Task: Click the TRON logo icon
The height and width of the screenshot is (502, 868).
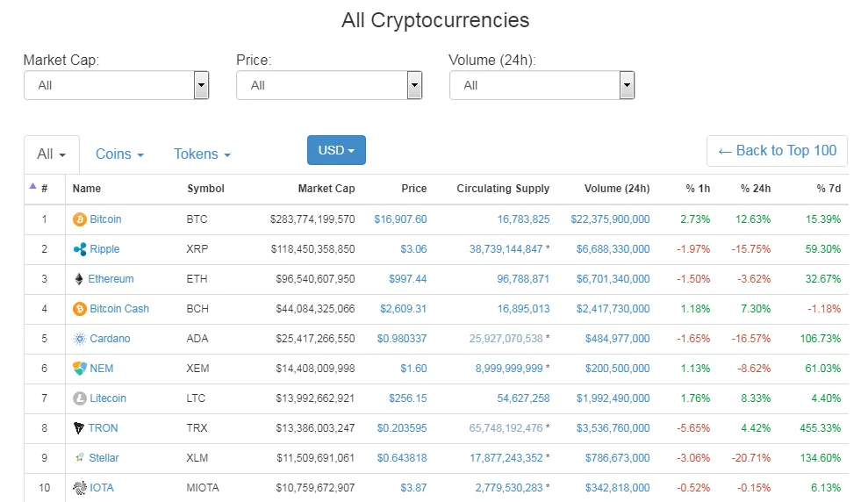Action: (x=79, y=428)
